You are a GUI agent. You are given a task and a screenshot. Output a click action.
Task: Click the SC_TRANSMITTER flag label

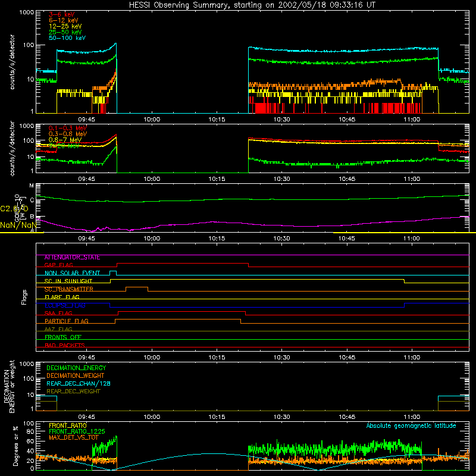(68, 289)
